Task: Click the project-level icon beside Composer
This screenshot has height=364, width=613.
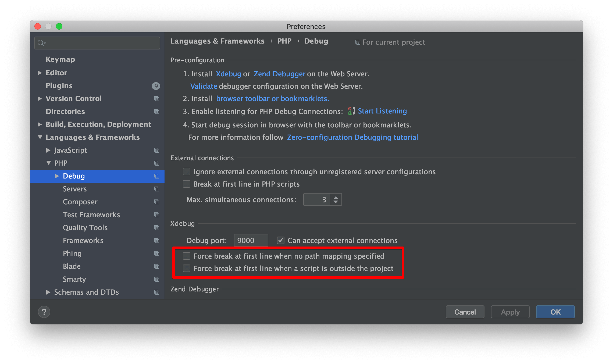Action: pyautogui.click(x=157, y=202)
